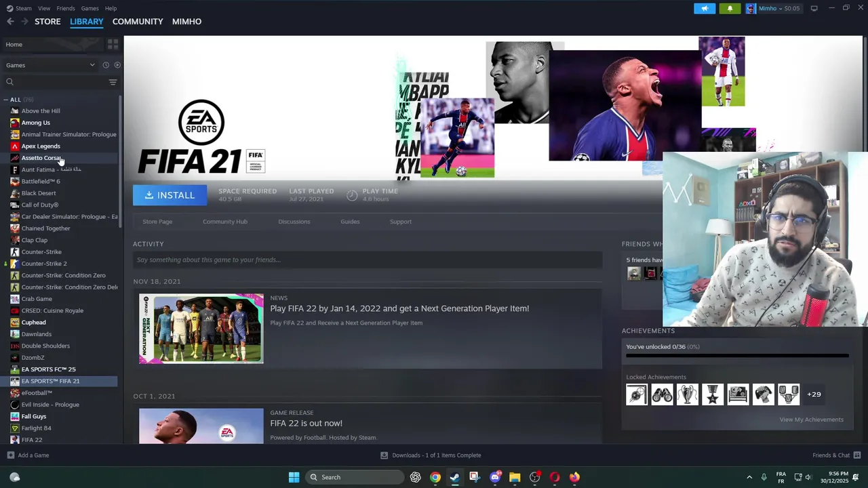The height and width of the screenshot is (488, 868).
Task: Click the FIFA 21 play time clock icon
Action: [x=352, y=195]
